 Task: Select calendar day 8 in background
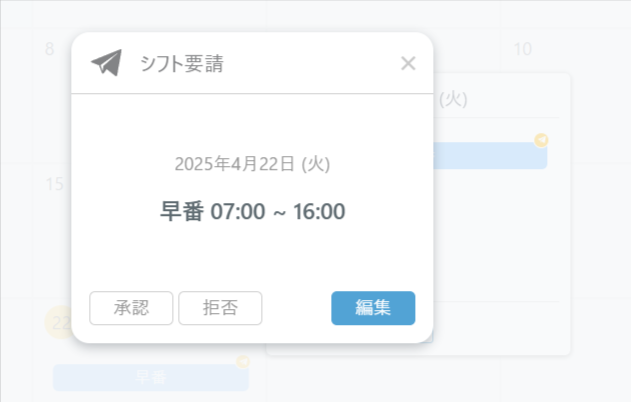click(49, 49)
